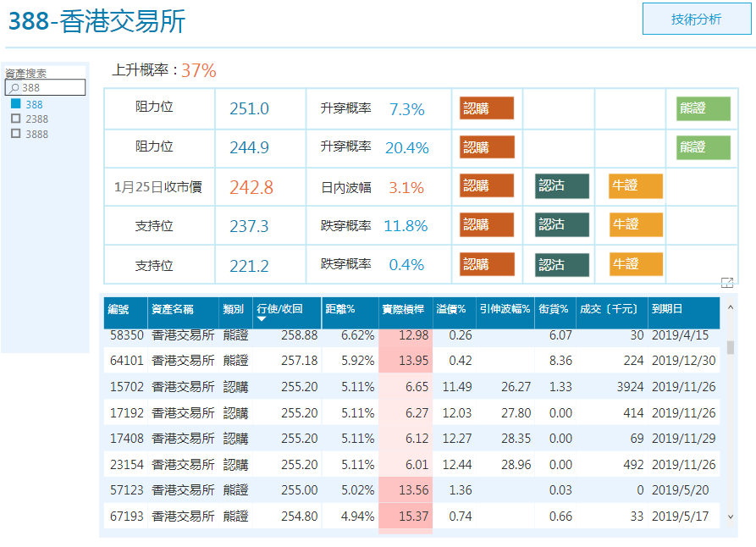Click the 388-香港交易所 page title
756x547 pixels.
click(97, 21)
